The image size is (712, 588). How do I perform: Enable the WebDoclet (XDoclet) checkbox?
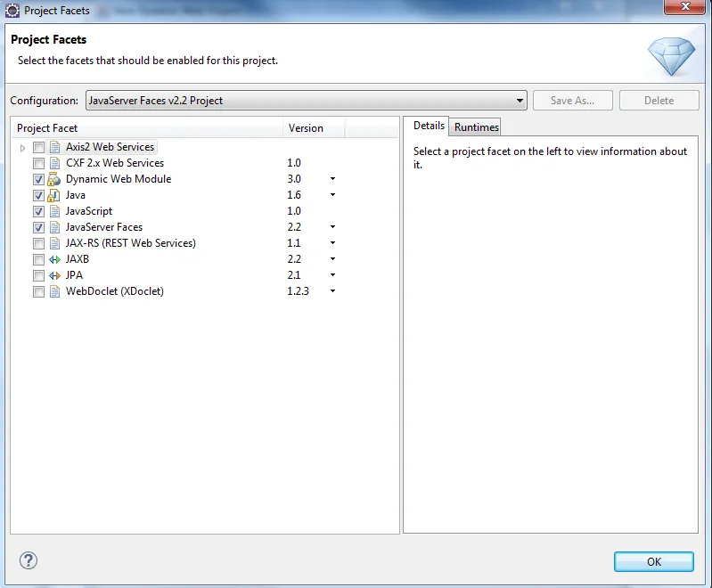(x=38, y=291)
